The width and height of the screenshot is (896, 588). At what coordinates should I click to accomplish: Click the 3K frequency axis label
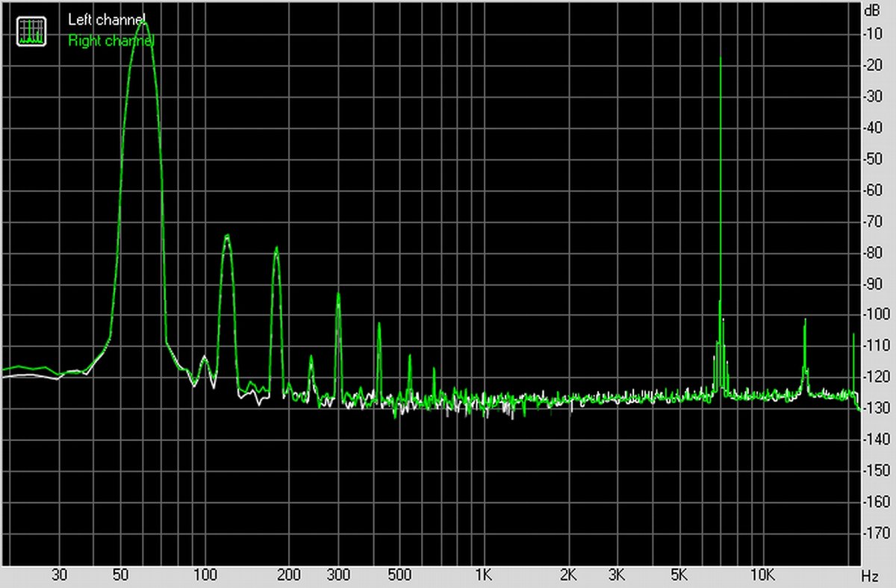pyautogui.click(x=617, y=575)
